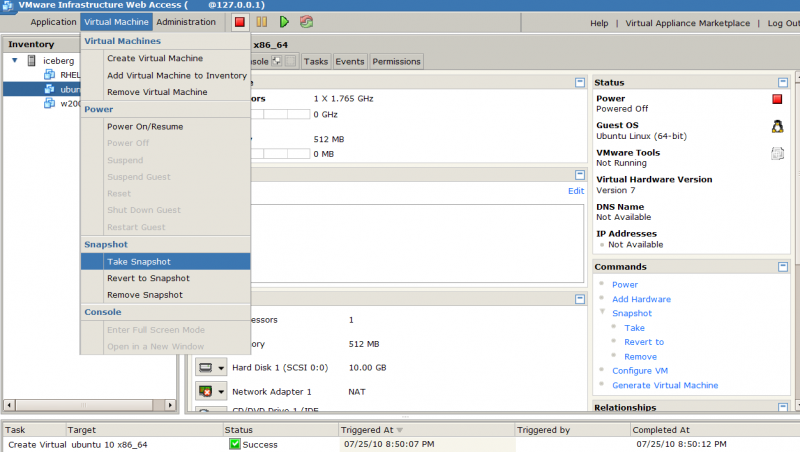This screenshot has width=800, height=452.
Task: Click the notes text area
Action: point(417,243)
